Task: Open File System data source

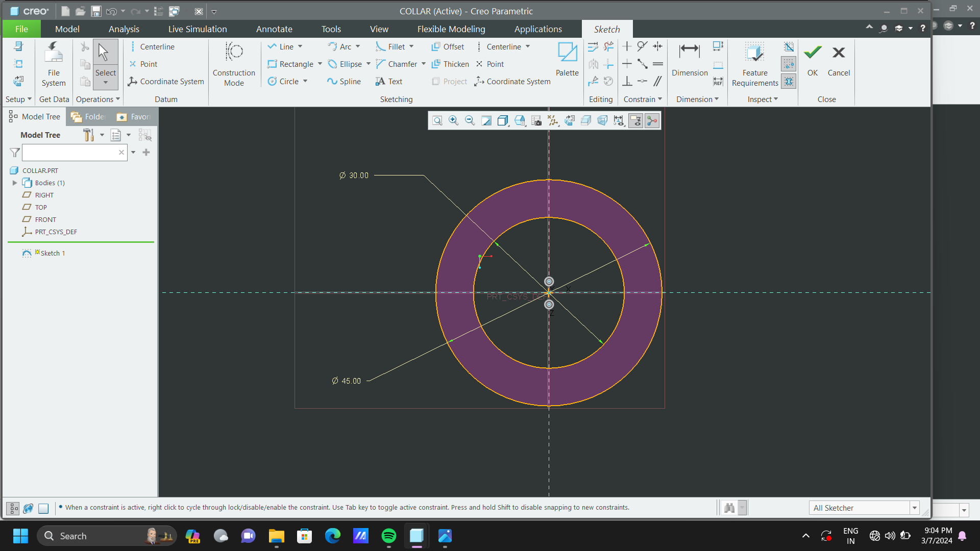Action: pyautogui.click(x=54, y=64)
